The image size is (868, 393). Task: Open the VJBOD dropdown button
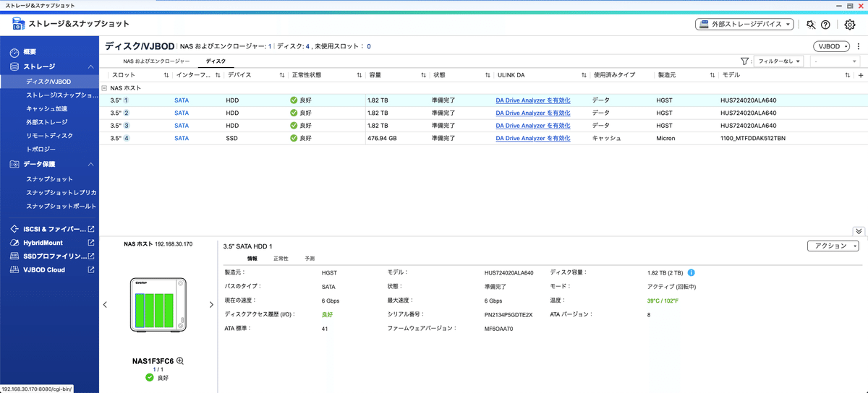833,46
